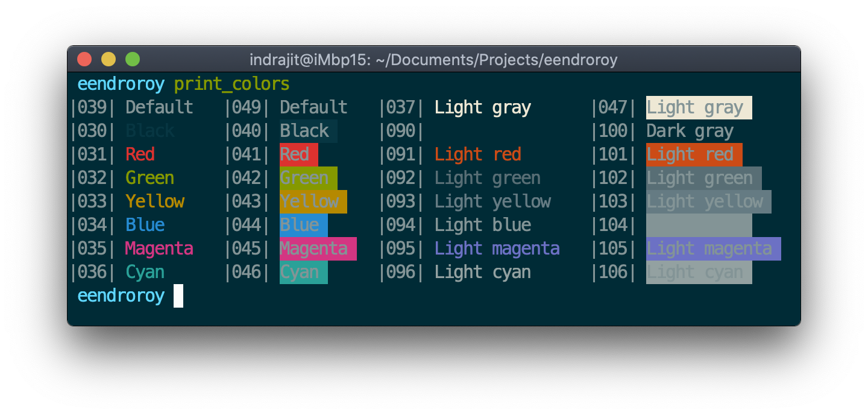The image size is (868, 415).
Task: Click the |106| code label
Action: [612, 272]
